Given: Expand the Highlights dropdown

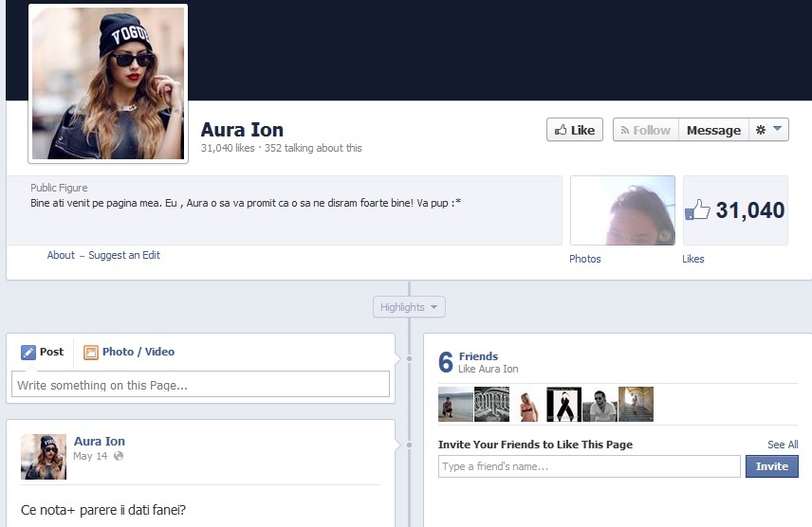Looking at the screenshot, I should [409, 307].
